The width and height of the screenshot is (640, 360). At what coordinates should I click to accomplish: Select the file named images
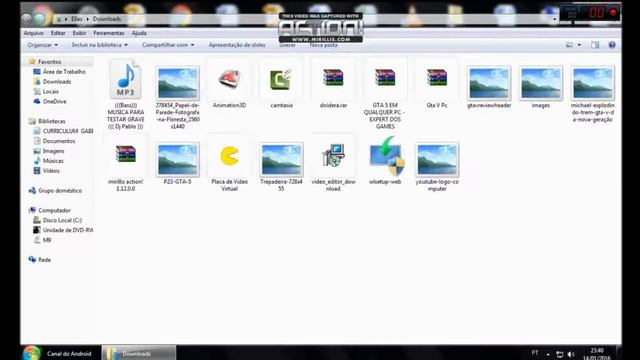tap(540, 83)
